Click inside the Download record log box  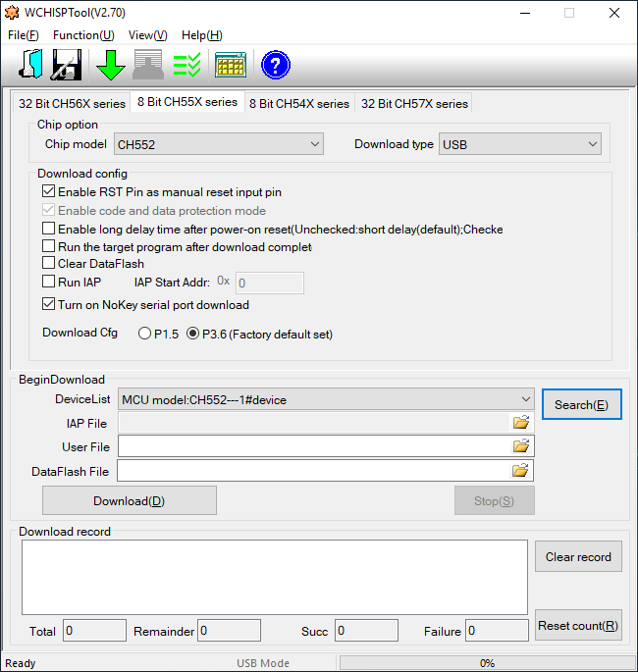coord(275,577)
